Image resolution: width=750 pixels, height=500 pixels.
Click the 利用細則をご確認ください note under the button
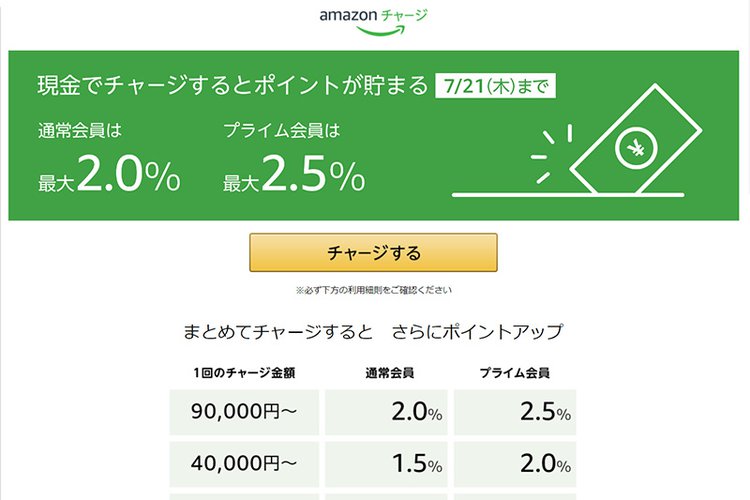point(373,290)
